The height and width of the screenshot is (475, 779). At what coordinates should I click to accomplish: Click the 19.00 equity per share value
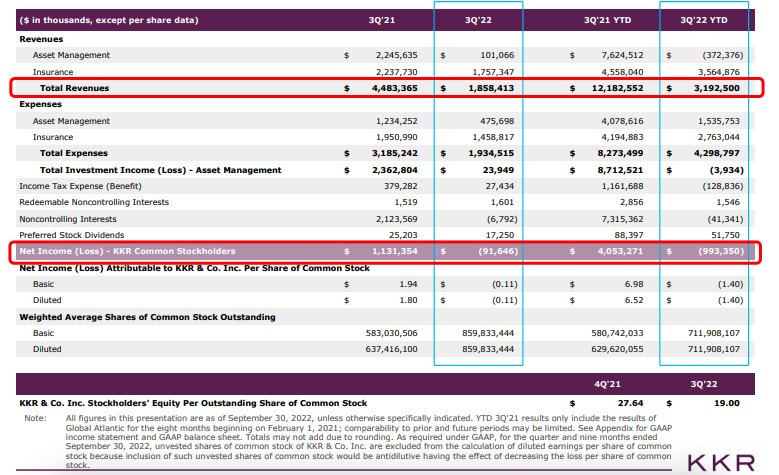coord(727,402)
